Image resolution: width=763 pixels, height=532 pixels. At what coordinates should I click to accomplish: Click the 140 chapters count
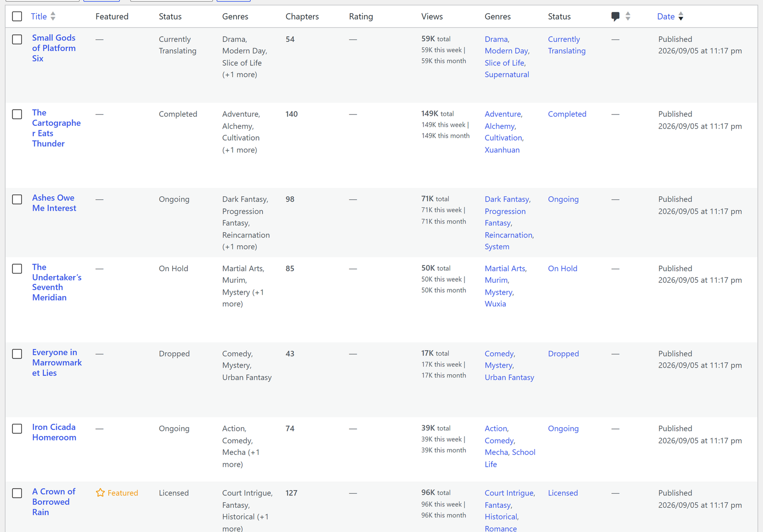291,114
